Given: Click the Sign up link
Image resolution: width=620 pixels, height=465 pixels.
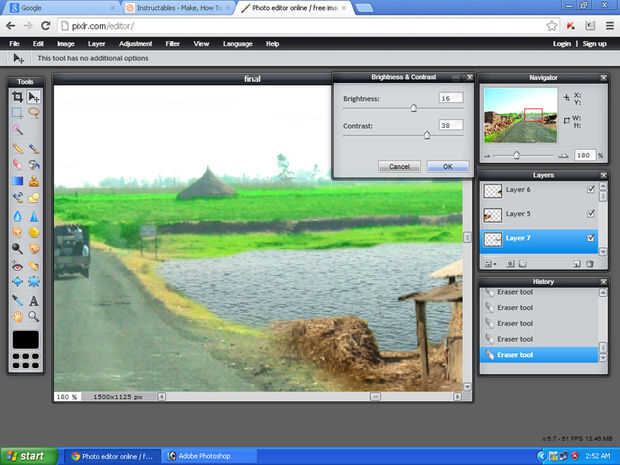Looking at the screenshot, I should coord(594,43).
